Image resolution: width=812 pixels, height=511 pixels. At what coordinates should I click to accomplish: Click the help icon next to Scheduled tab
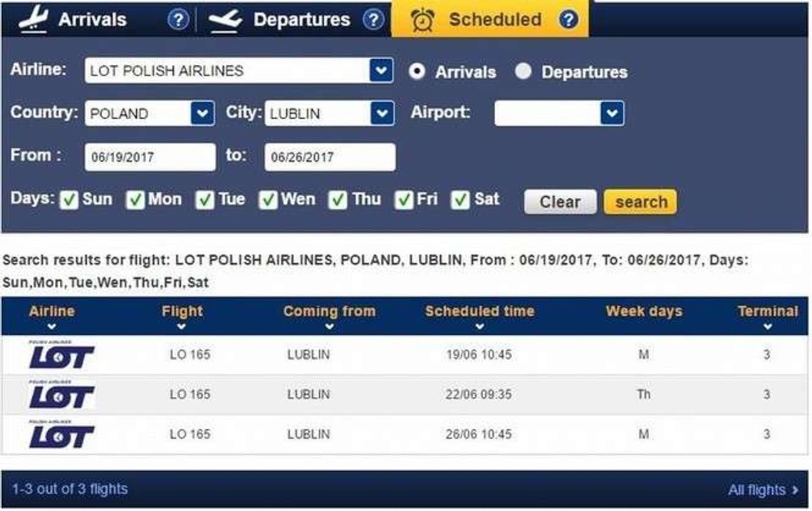click(568, 20)
